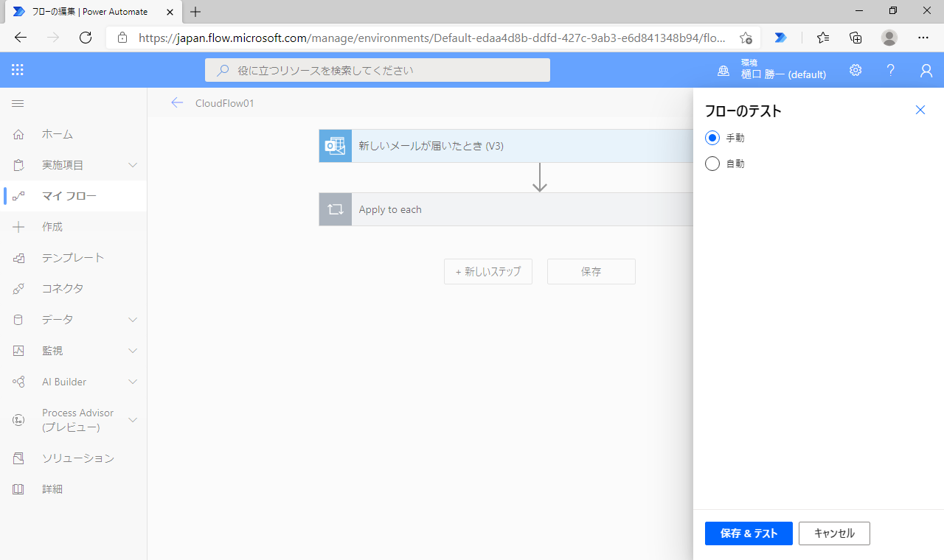The image size is (944, 560).
Task: Click the 保存 & テスト button
Action: [x=749, y=533]
